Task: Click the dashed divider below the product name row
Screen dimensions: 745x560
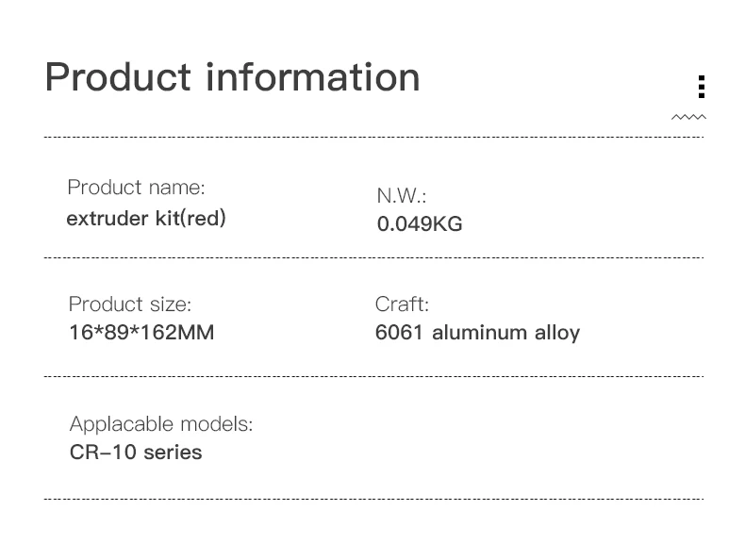Action: (x=373, y=257)
